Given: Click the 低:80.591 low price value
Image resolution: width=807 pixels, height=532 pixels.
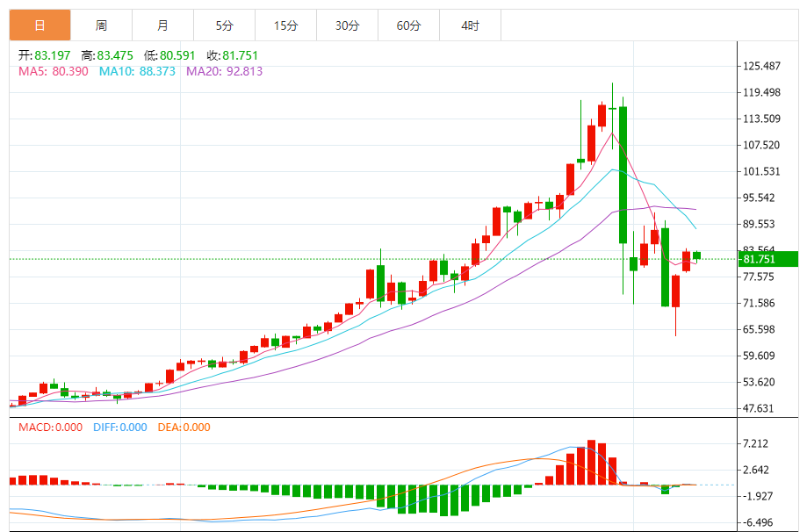Looking at the screenshot, I should (169, 55).
